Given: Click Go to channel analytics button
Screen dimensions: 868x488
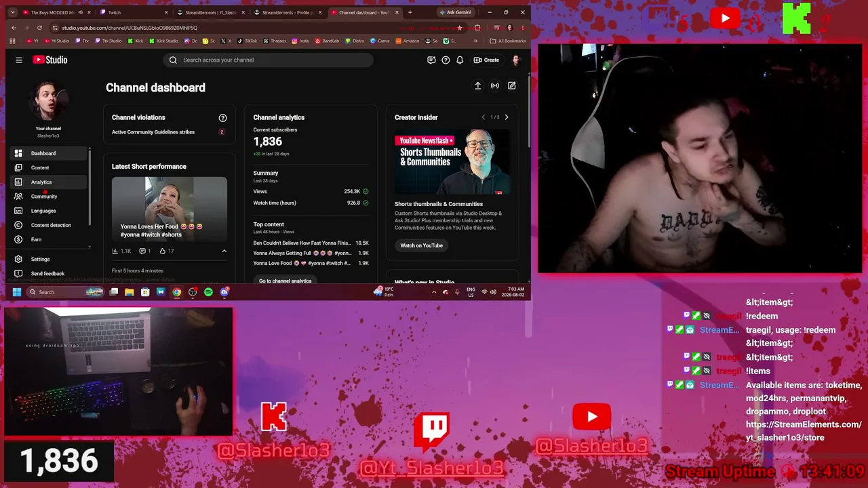Looking at the screenshot, I should (285, 281).
